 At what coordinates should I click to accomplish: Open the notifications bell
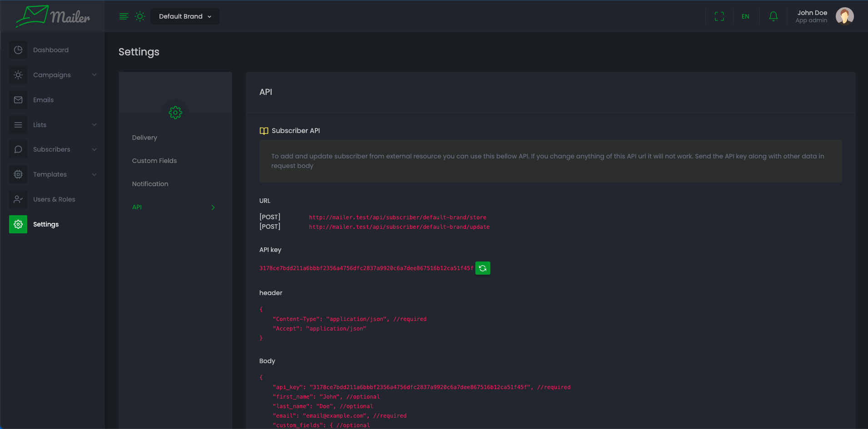coord(773,16)
